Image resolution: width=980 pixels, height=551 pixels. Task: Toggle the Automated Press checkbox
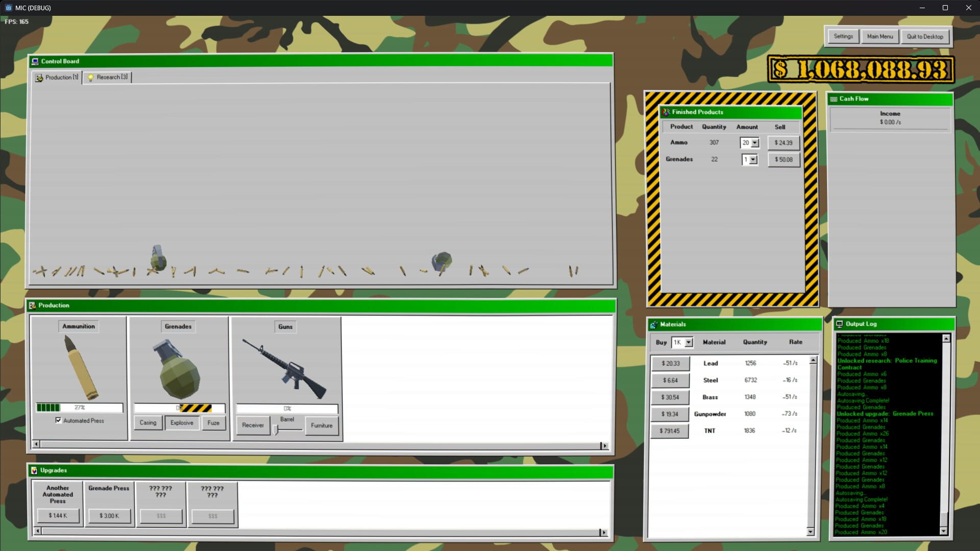[x=59, y=420]
